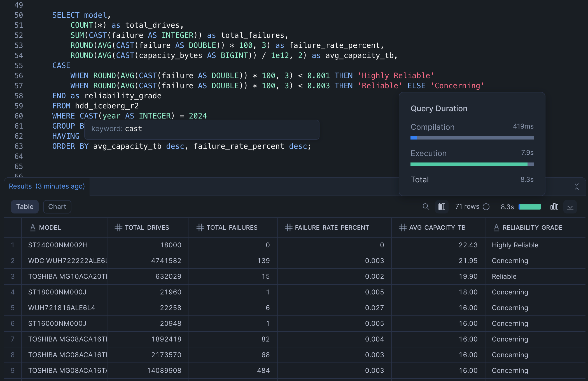Select row 3 by its row number
Viewport: 588px width, 381px height.
click(13, 277)
